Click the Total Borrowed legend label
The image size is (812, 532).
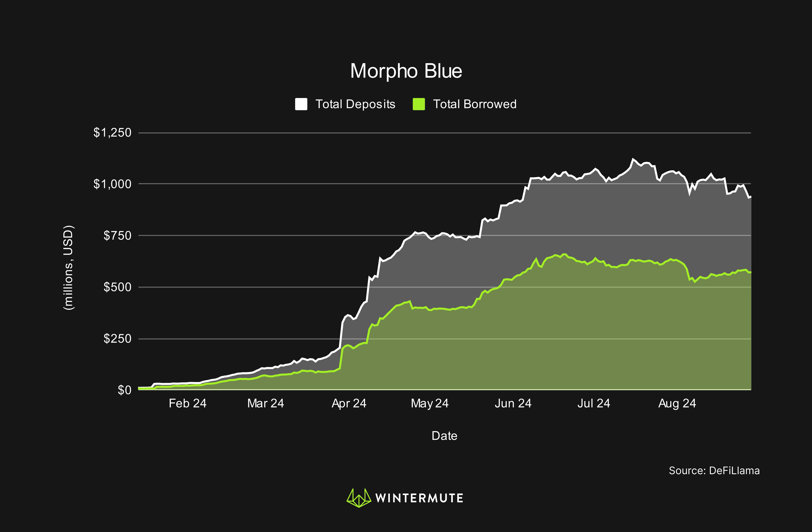[x=475, y=104]
